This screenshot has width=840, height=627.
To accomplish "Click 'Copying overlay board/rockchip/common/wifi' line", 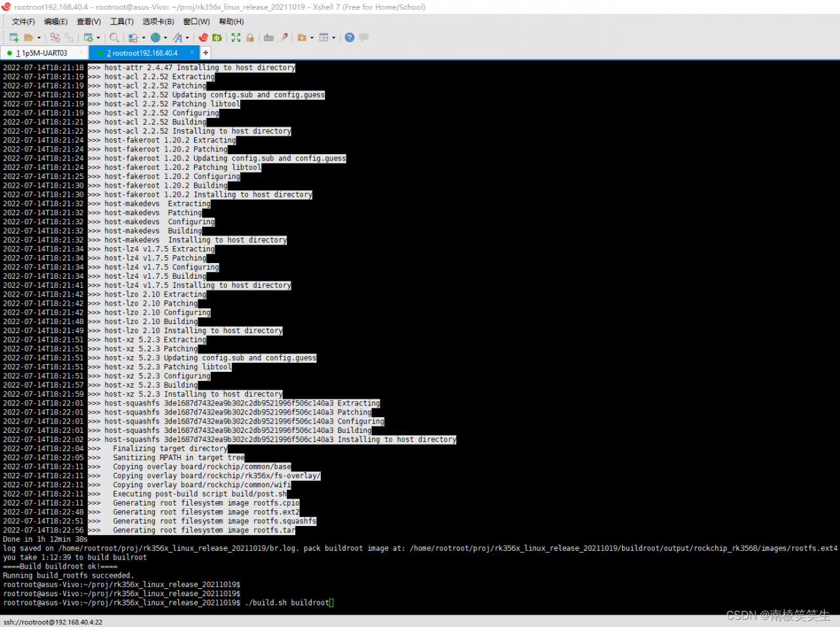I will 201,485.
